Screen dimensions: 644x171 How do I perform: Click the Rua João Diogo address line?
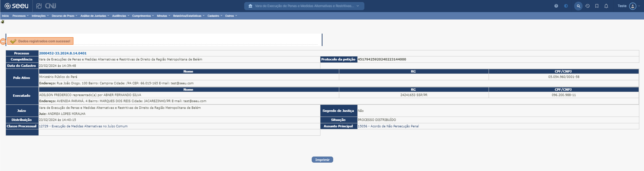coord(116,83)
